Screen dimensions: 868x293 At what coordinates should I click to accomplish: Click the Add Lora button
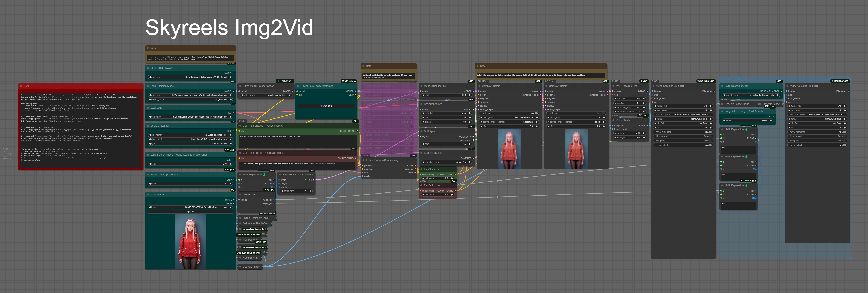pos(326,106)
